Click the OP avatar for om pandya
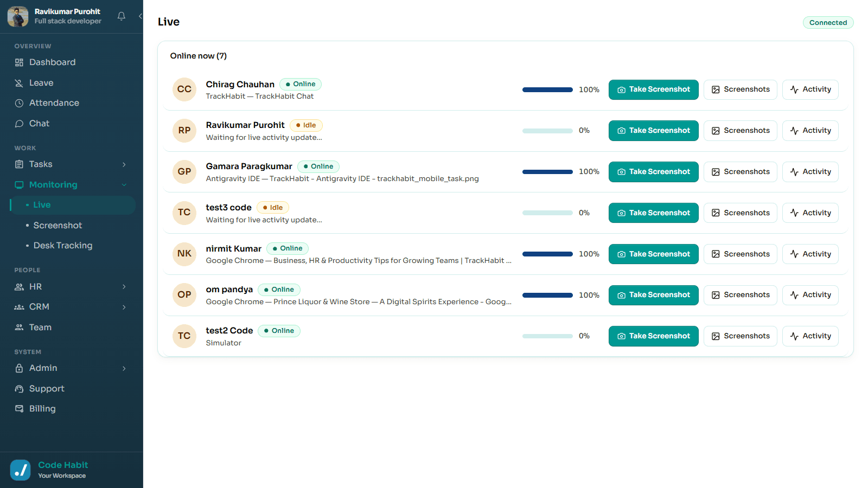This screenshot has height=488, width=868. pyautogui.click(x=184, y=295)
